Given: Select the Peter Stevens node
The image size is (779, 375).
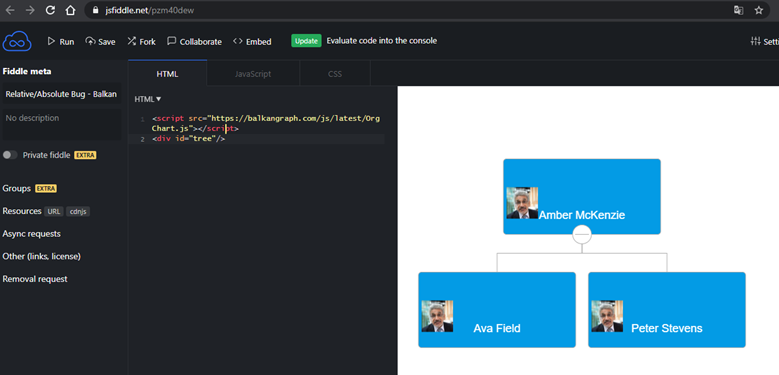Looking at the screenshot, I should coord(667,310).
